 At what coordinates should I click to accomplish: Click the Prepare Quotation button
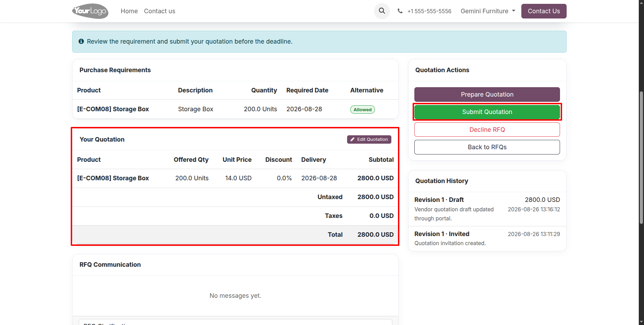click(x=487, y=95)
